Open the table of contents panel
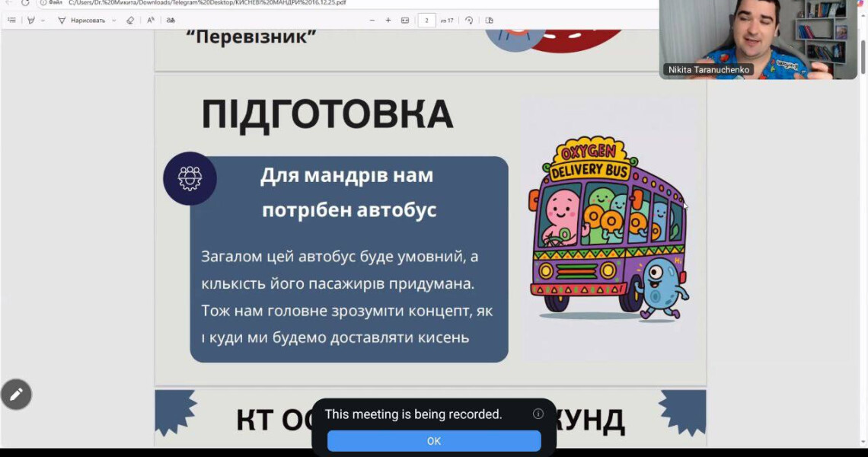Image resolution: width=868 pixels, height=457 pixels. click(12, 21)
